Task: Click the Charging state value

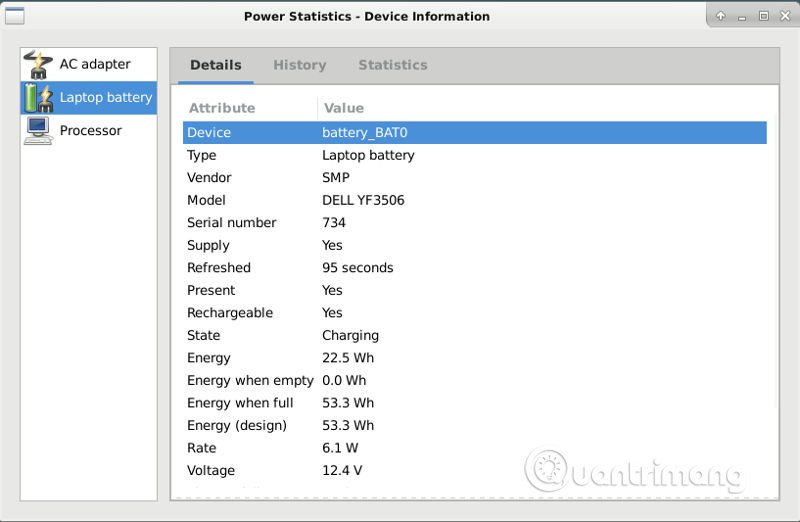Action: click(x=351, y=336)
